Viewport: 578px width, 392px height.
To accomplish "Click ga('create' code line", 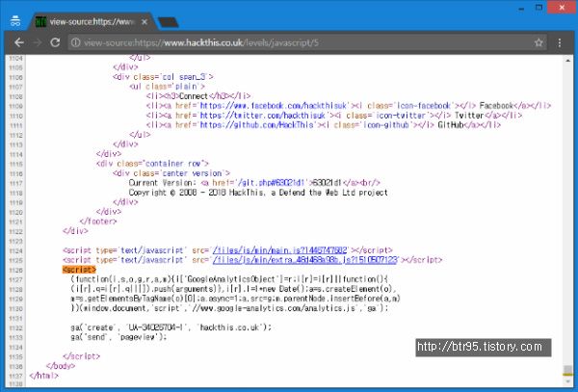I will 171,327.
